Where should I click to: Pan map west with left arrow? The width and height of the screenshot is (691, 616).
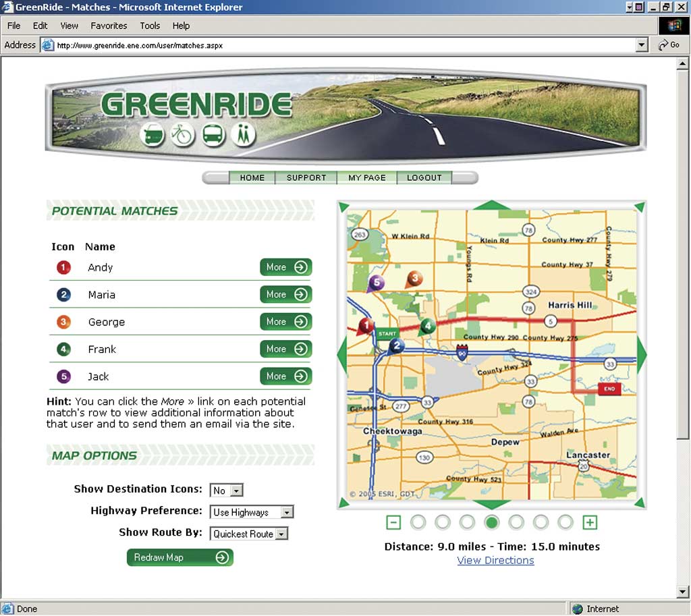pyautogui.click(x=342, y=355)
